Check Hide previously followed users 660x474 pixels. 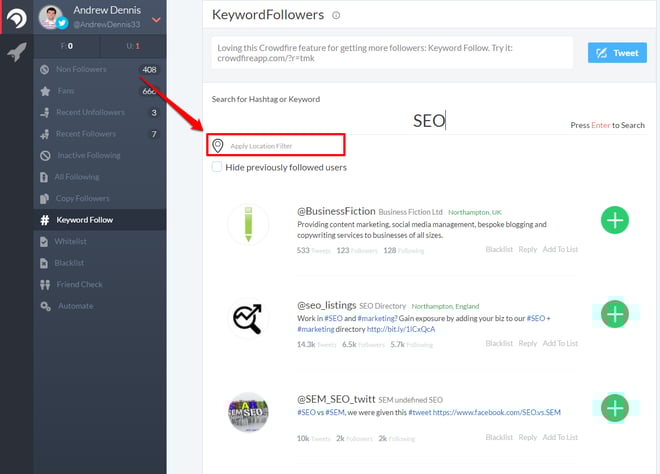point(217,167)
